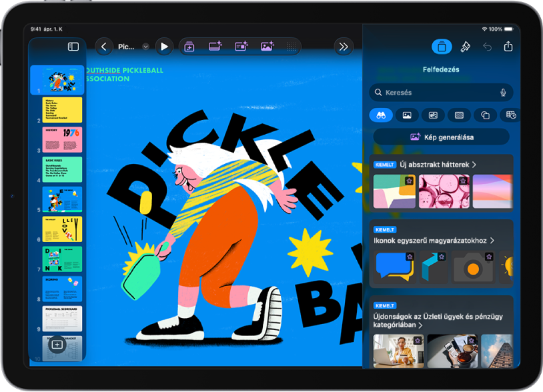The width and height of the screenshot is (543, 392).
Task: Tap the sparkle slide-with-image icon
Action: click(x=241, y=47)
